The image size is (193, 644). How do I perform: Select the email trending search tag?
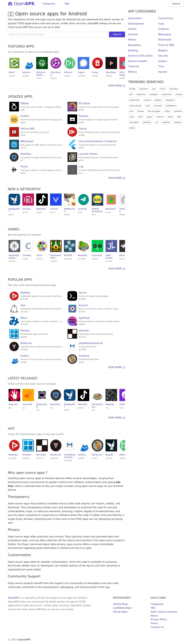coord(132,128)
